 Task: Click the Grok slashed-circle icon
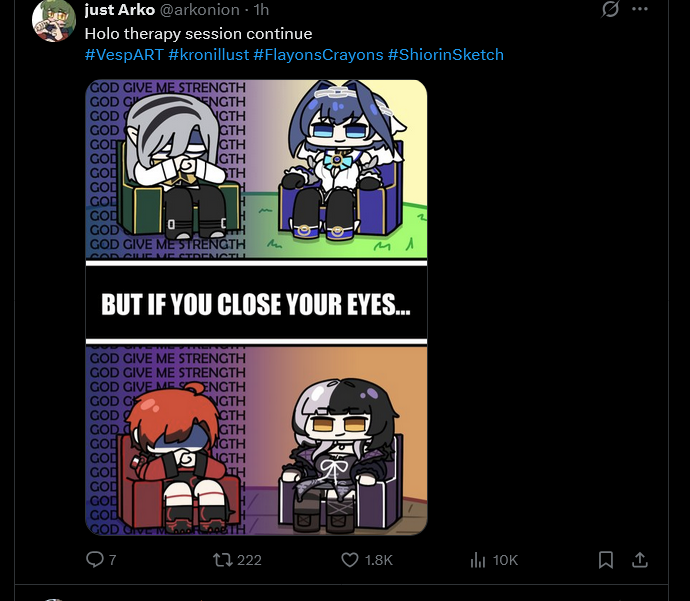point(610,9)
